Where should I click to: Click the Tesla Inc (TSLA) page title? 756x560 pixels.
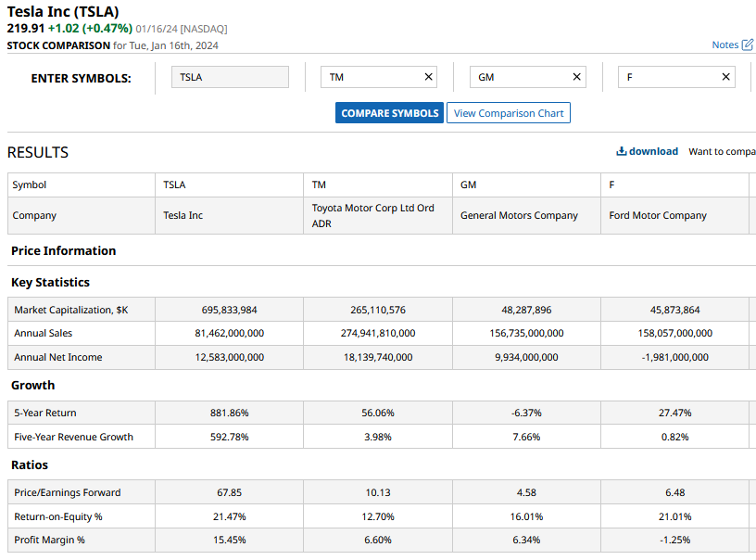click(63, 11)
